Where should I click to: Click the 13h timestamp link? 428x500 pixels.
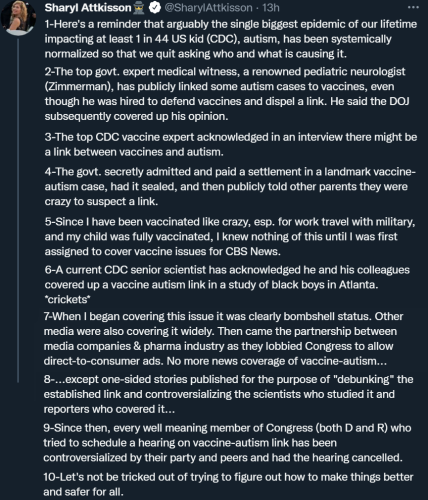tap(271, 8)
